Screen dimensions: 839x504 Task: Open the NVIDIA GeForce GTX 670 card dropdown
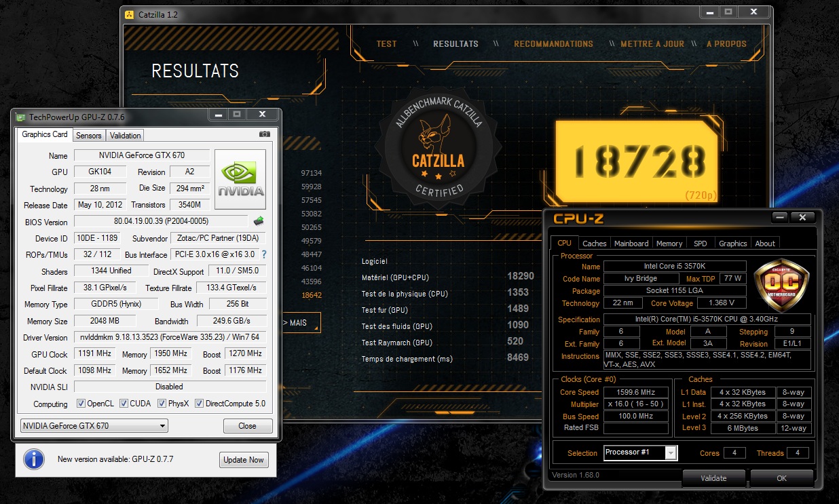pos(94,426)
